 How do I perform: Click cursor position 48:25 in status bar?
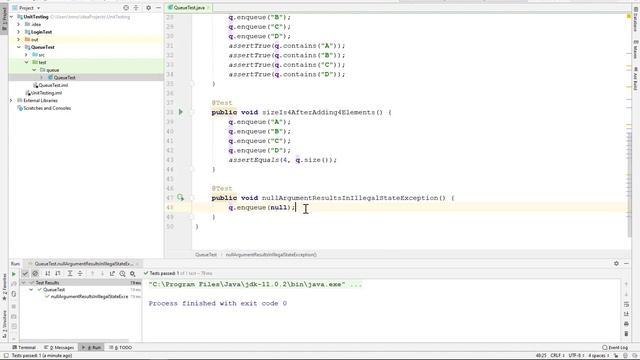click(x=541, y=356)
